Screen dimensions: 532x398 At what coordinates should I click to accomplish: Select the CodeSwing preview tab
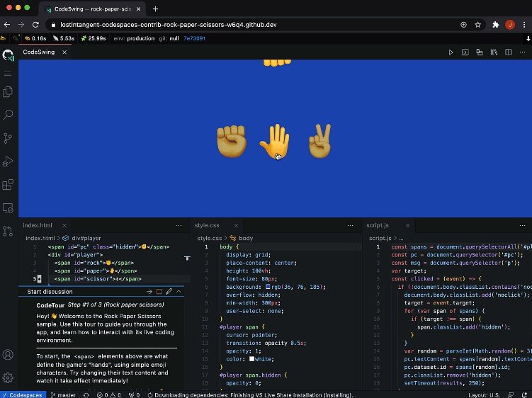tap(39, 52)
